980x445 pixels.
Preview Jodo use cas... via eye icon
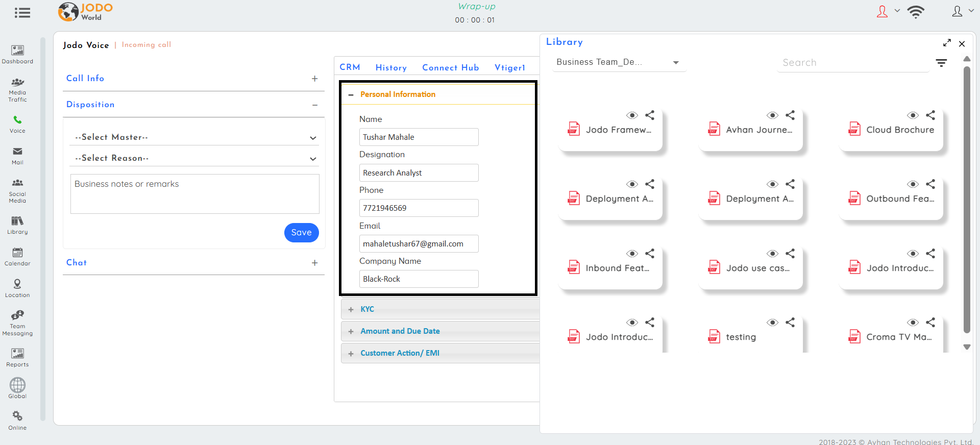click(x=773, y=254)
